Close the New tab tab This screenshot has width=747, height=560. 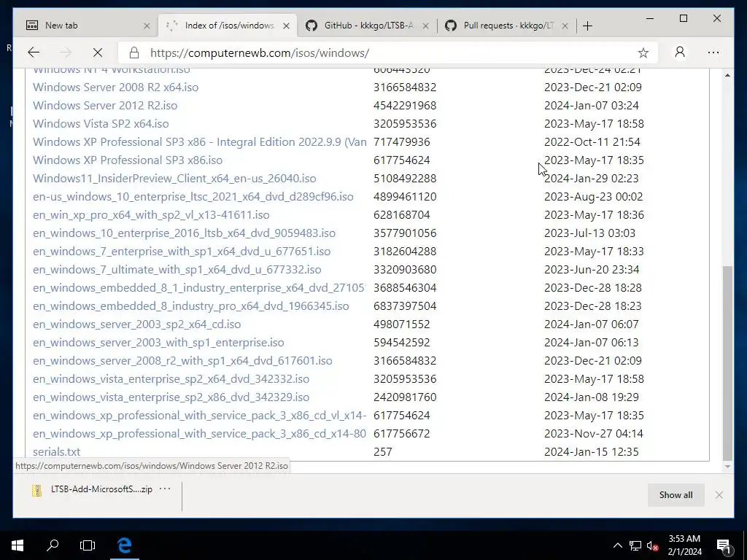pos(147,26)
